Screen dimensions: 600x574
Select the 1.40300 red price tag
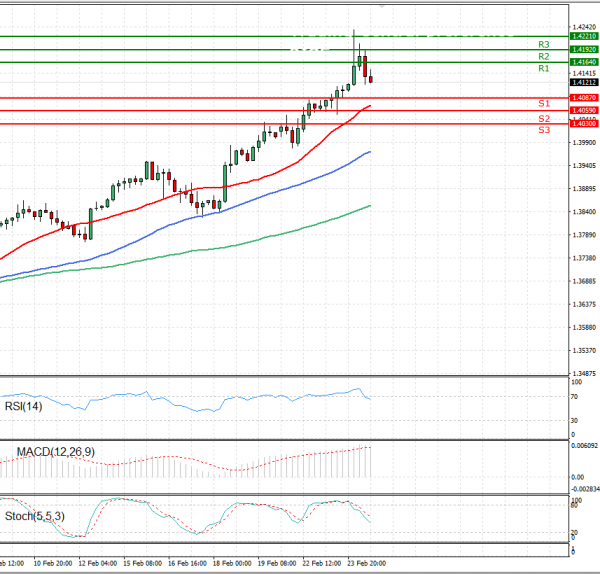coord(584,124)
